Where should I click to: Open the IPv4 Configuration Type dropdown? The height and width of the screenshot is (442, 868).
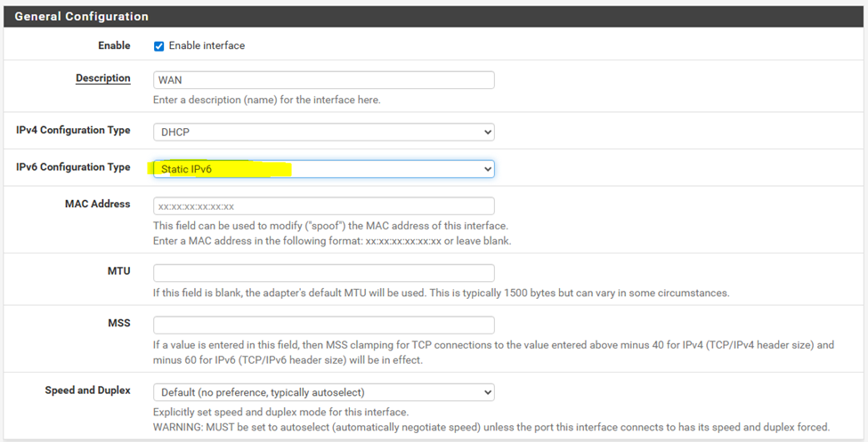(x=323, y=132)
